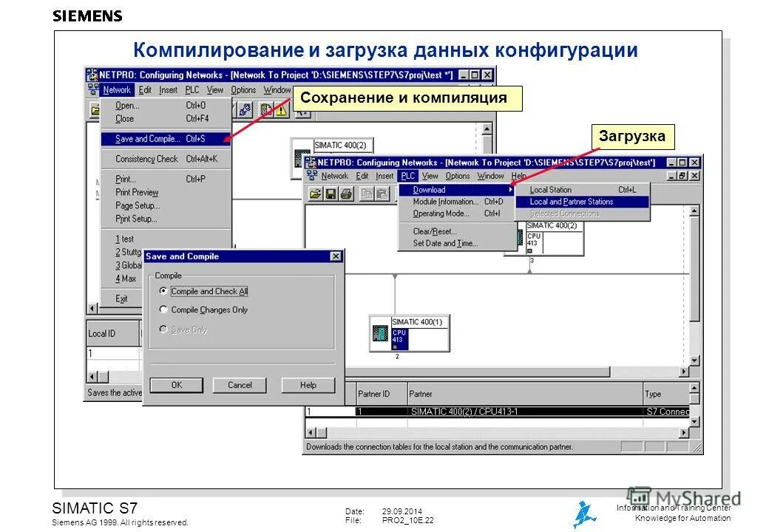
Task: Click the Save disk icon in front window toolbar
Action: point(331,194)
